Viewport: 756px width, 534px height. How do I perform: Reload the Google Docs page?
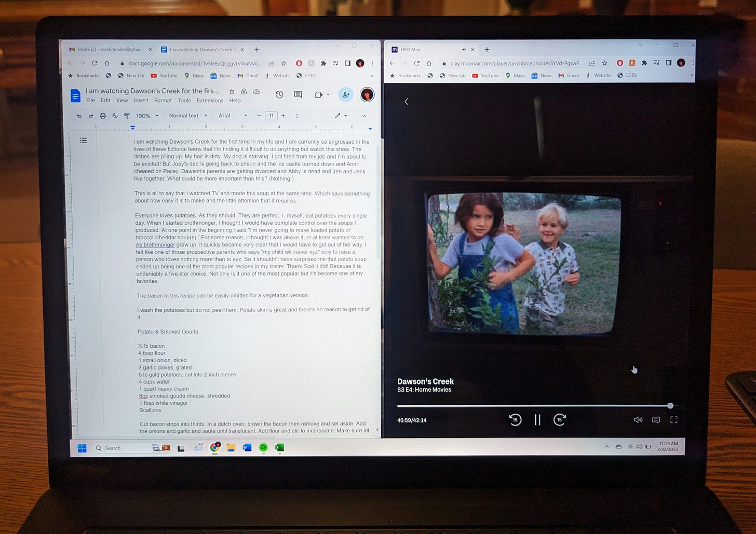pyautogui.click(x=95, y=63)
